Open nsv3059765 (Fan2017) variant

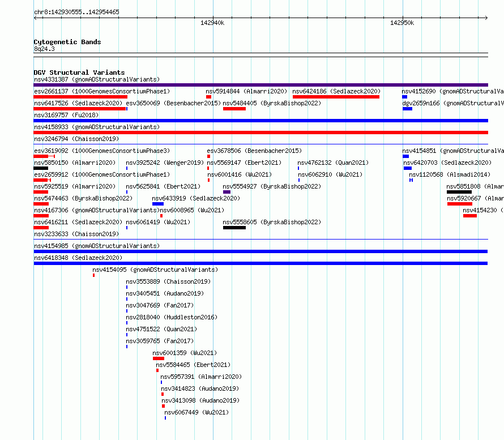[x=160, y=341]
